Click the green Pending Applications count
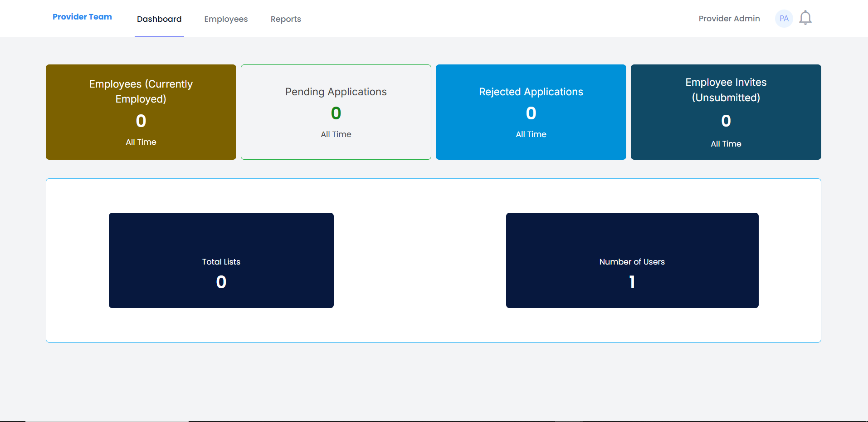868x422 pixels. pos(336,113)
